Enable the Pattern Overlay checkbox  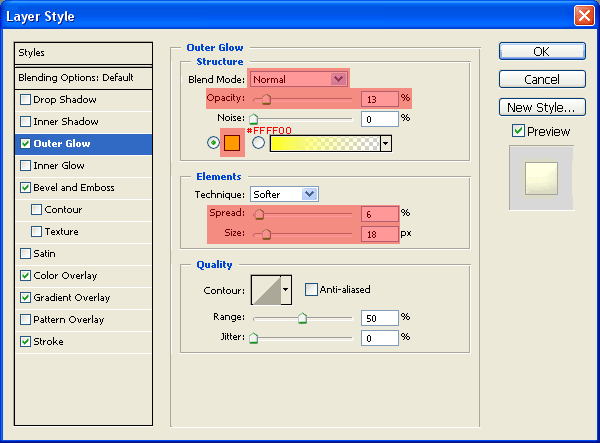click(25, 320)
